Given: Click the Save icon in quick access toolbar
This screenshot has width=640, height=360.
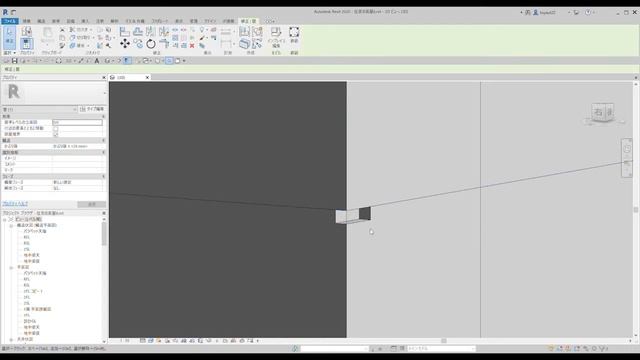Looking at the screenshot, I should [14, 61].
